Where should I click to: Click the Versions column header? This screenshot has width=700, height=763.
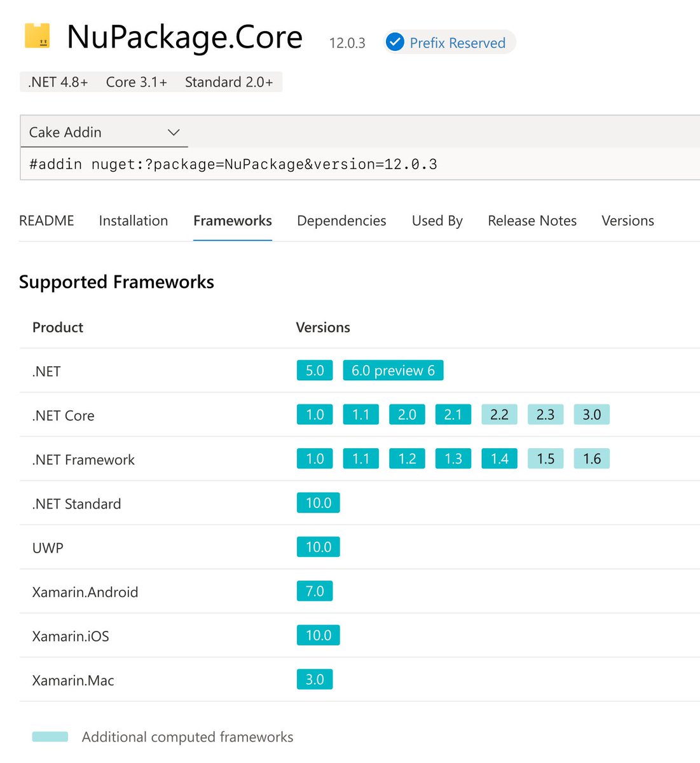click(323, 327)
